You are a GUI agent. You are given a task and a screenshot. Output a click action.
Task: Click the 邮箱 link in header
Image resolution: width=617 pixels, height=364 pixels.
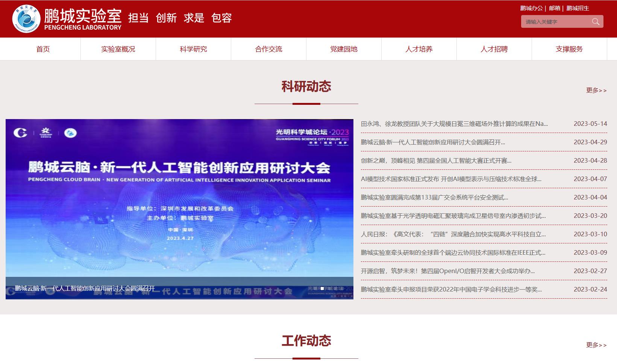coord(555,8)
